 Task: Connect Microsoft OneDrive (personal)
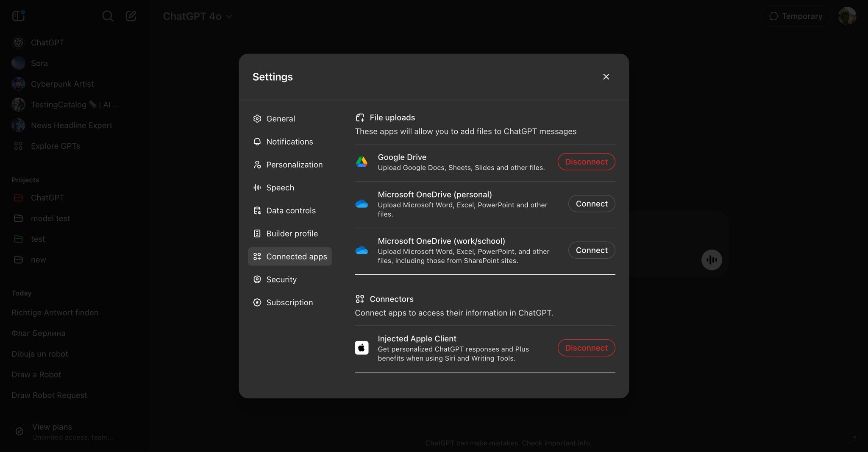[x=592, y=204]
